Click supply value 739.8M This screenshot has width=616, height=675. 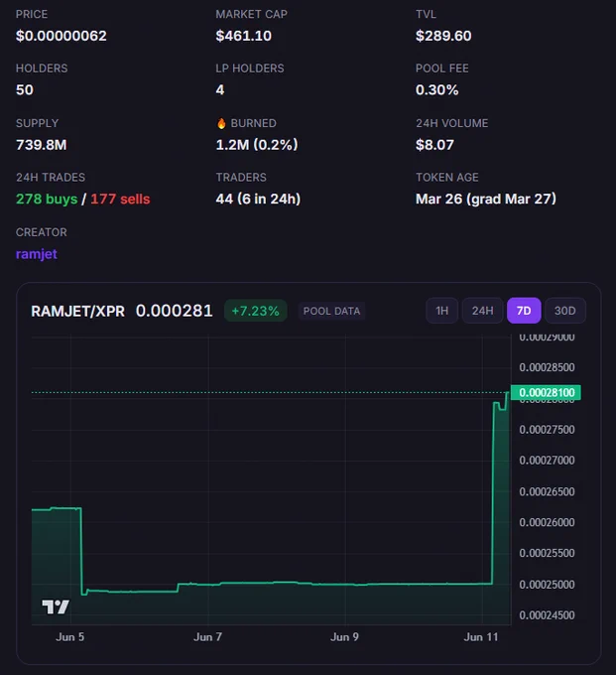pyautogui.click(x=42, y=145)
